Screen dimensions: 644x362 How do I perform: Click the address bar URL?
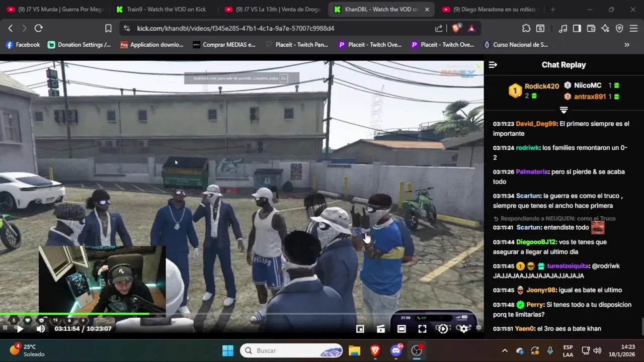[235, 29]
